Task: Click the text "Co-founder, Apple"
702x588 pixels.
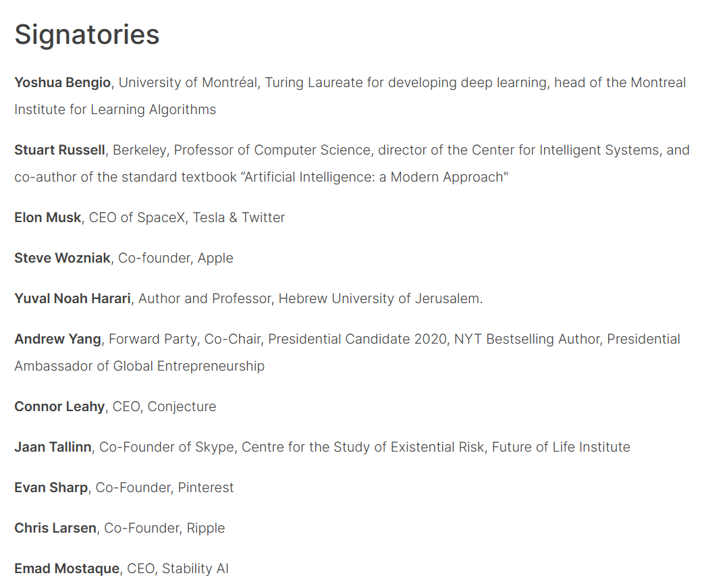Action: pyautogui.click(x=175, y=258)
